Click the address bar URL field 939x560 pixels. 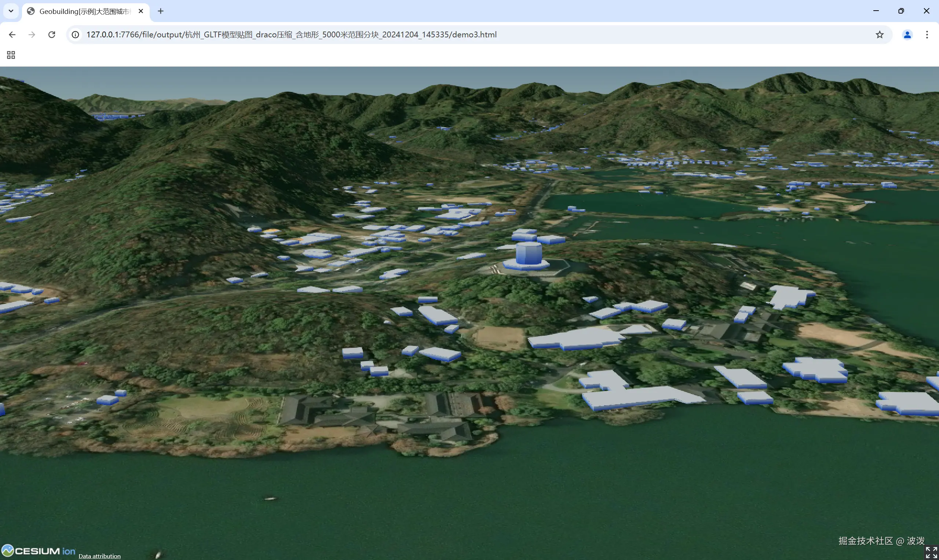click(291, 35)
